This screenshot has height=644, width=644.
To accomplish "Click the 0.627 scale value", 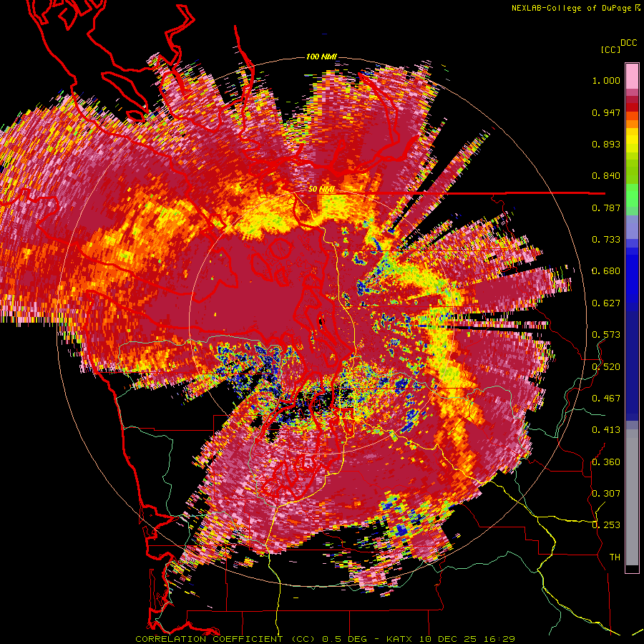I will (606, 303).
